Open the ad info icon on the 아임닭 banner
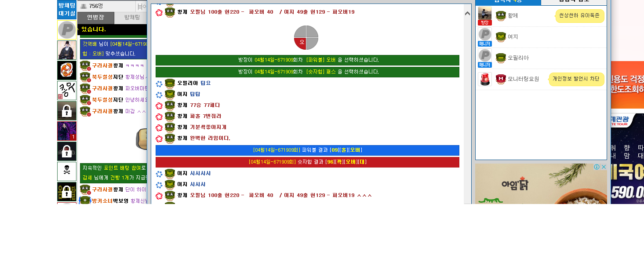644x277 pixels. pos(597,167)
